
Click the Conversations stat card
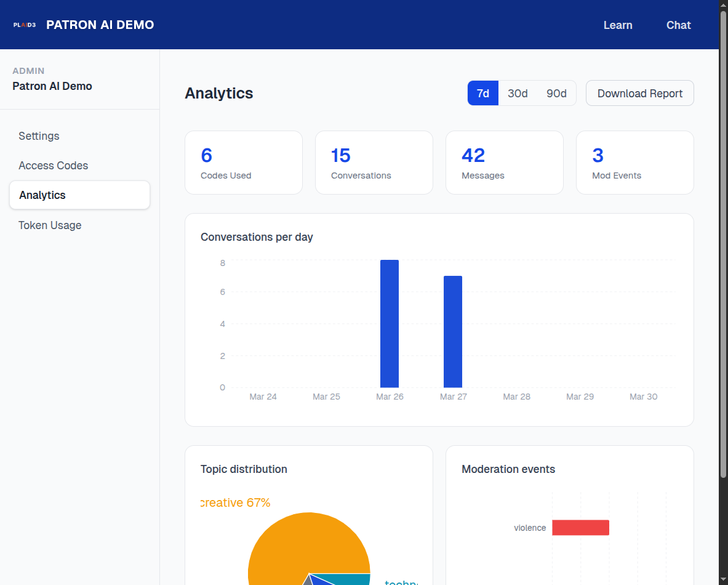[x=374, y=162]
